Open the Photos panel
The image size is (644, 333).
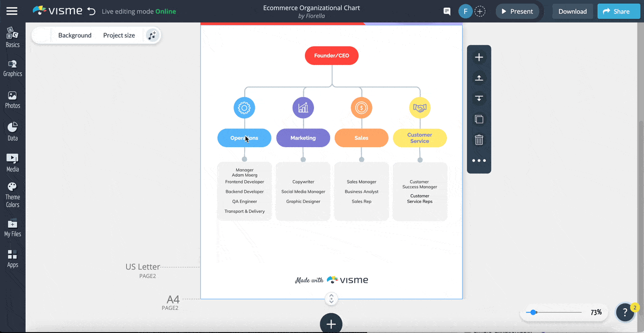pyautogui.click(x=12, y=100)
